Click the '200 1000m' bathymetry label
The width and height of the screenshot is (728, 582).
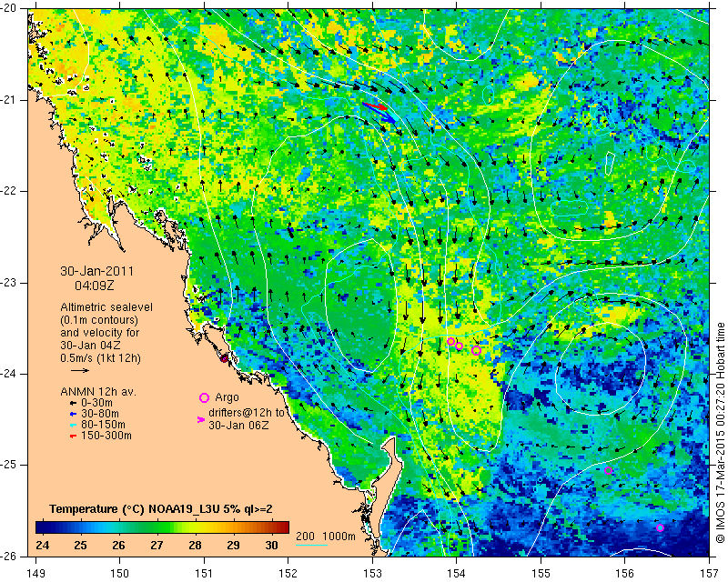pyautogui.click(x=326, y=537)
